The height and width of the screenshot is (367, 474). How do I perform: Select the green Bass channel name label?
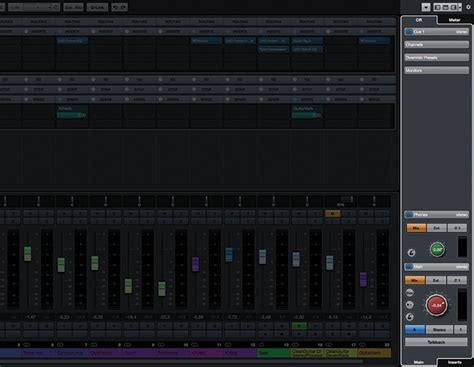[274, 353]
